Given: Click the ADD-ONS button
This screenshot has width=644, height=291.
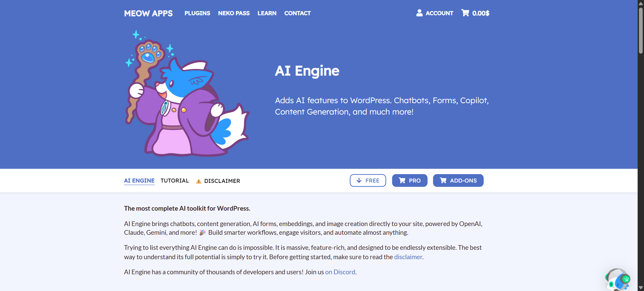Looking at the screenshot, I should (458, 180).
